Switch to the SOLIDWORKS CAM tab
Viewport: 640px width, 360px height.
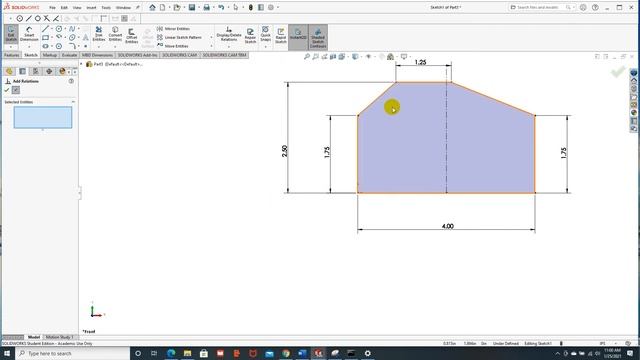click(180, 55)
